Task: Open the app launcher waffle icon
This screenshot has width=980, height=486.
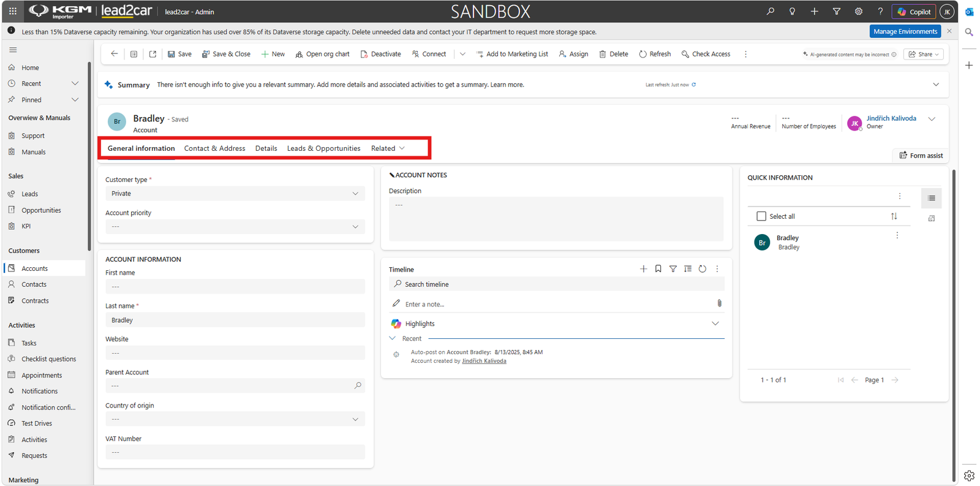Action: click(x=13, y=11)
